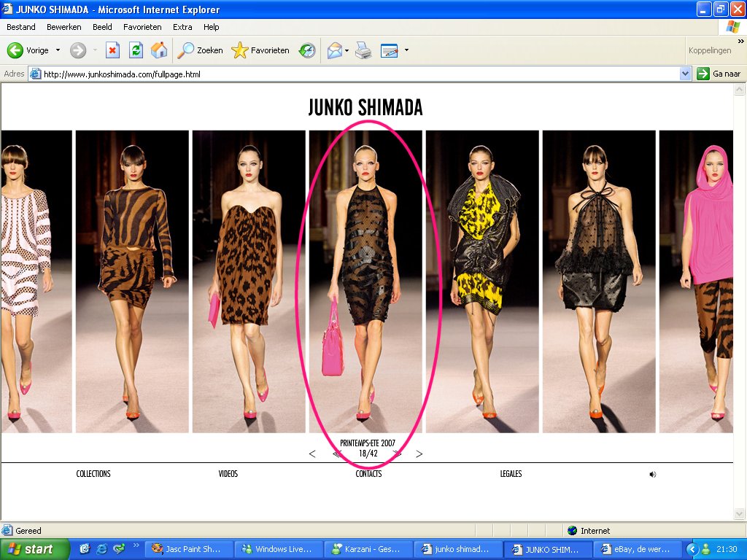747x560 pixels.
Task: Go to next look with single right arrow
Action: (x=419, y=454)
